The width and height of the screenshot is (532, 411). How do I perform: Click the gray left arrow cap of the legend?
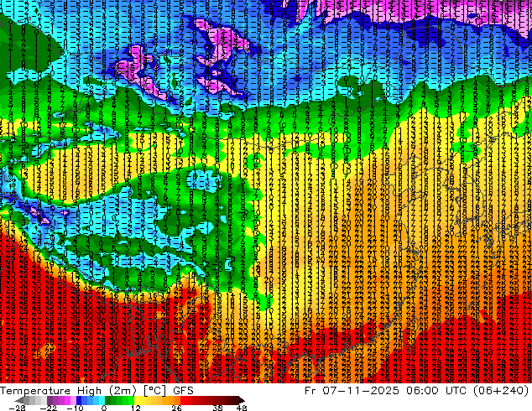point(19,400)
